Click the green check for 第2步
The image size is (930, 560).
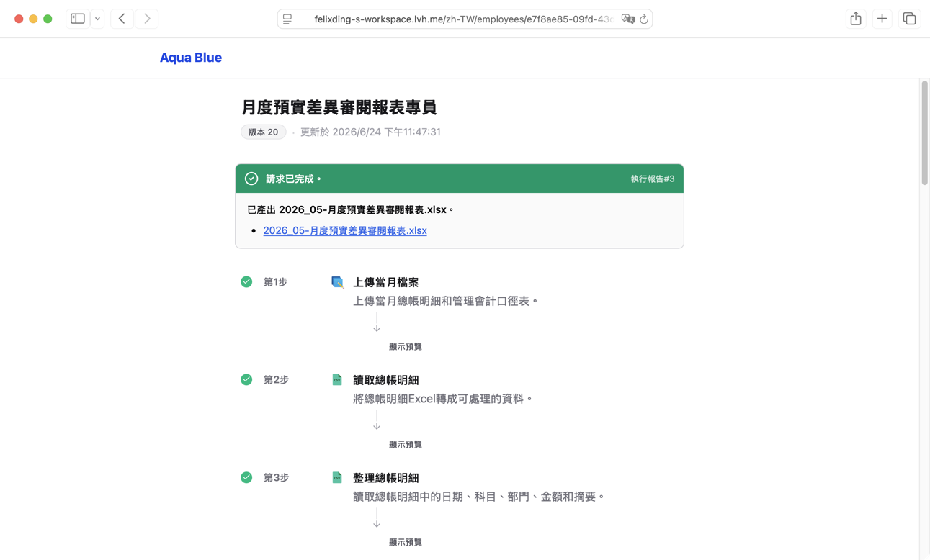coord(246,379)
